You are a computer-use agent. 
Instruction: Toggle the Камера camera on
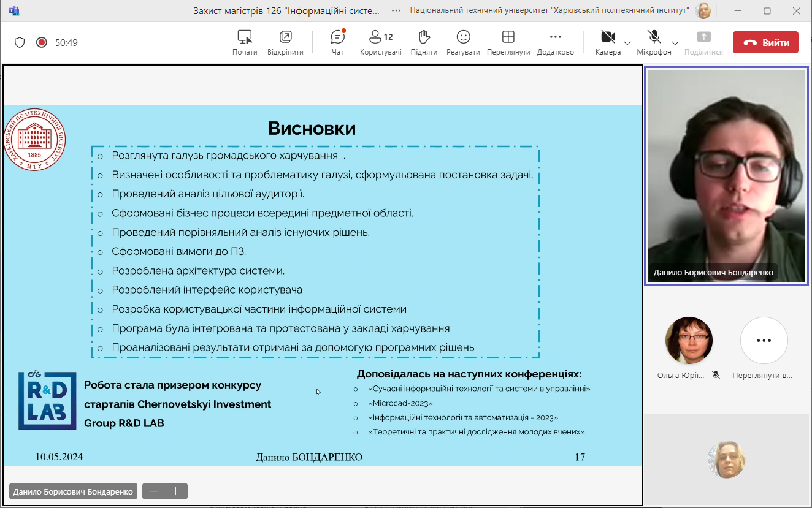(608, 42)
